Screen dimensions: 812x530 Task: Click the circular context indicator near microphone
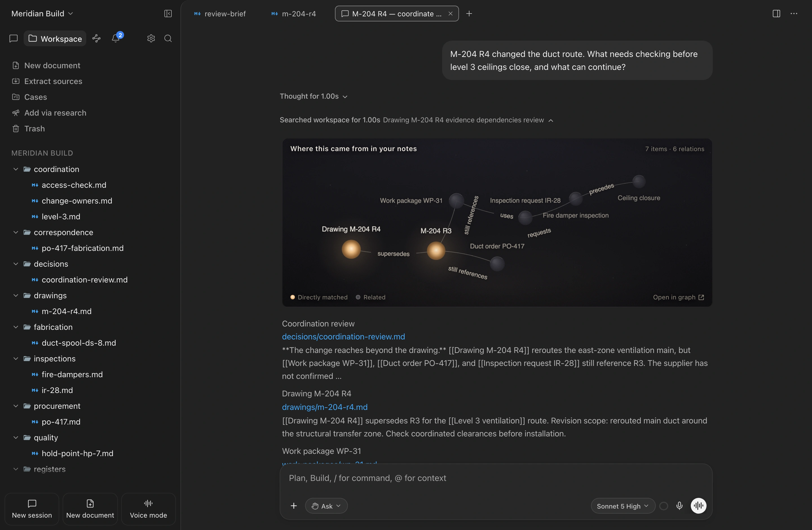click(664, 506)
